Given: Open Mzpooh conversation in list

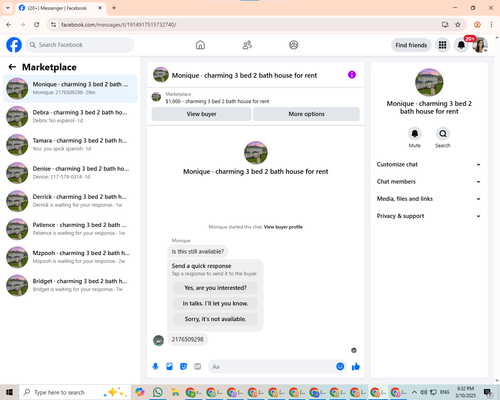Looking at the screenshot, I should [70, 257].
